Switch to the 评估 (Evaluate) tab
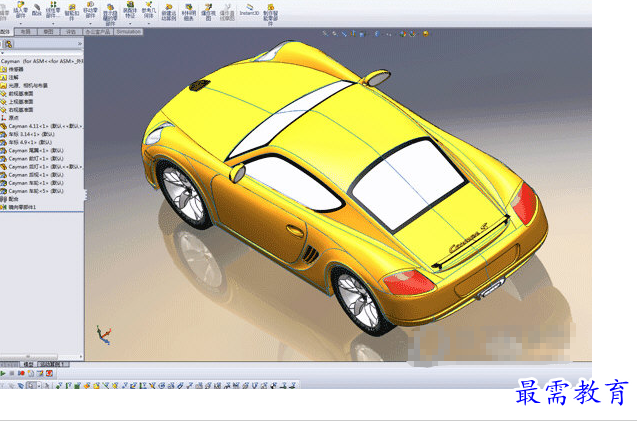637x424 pixels. point(71,32)
